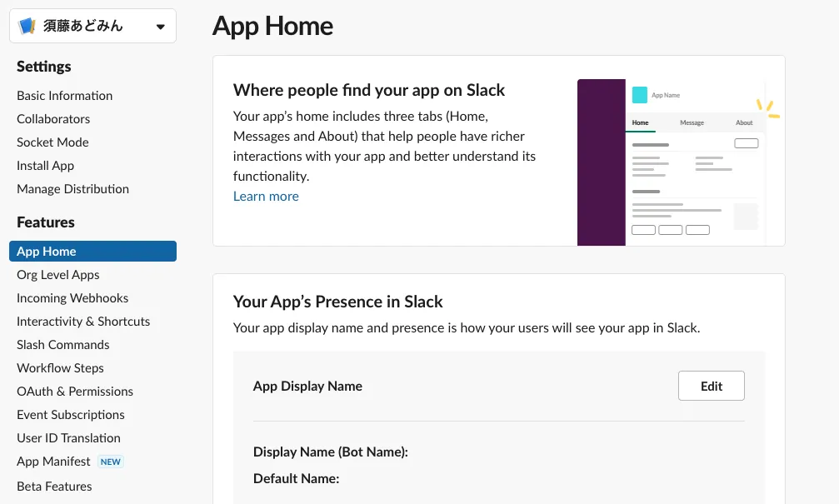Open Beta Features page
The height and width of the screenshot is (504, 839).
tap(54, 487)
